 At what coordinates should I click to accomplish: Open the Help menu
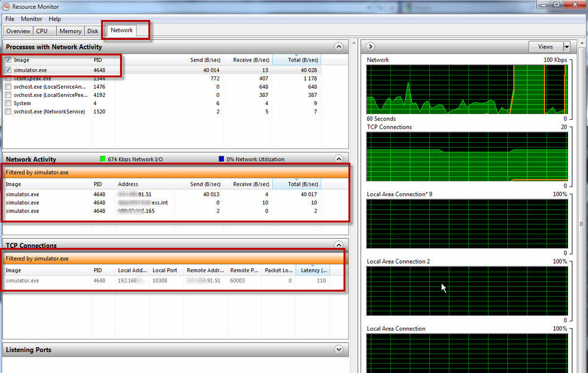[55, 19]
